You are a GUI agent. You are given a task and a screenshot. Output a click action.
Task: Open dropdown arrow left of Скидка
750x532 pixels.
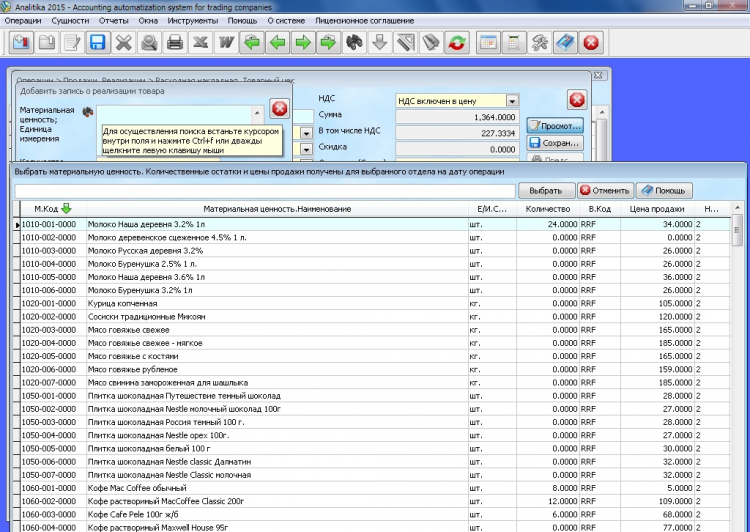pyautogui.click(x=307, y=149)
